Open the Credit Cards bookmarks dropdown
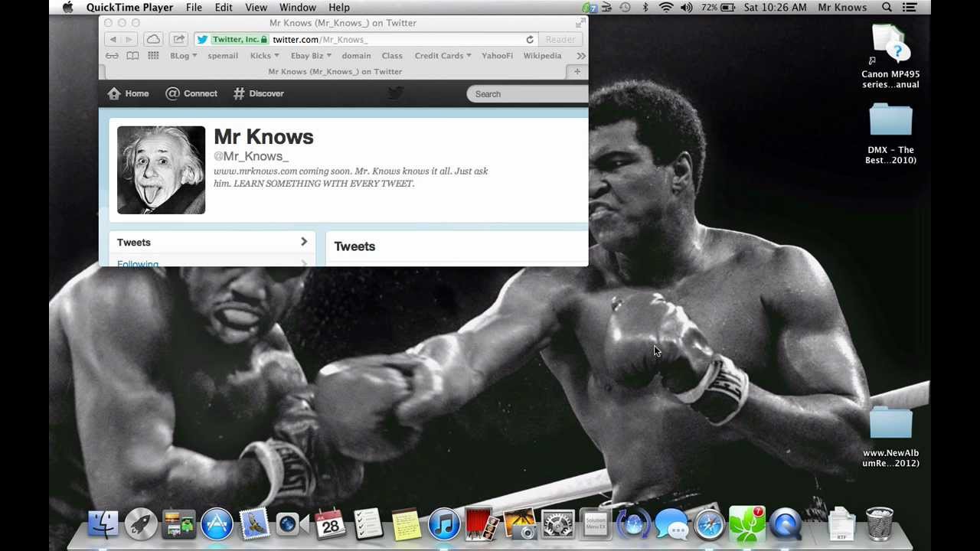 (x=443, y=56)
